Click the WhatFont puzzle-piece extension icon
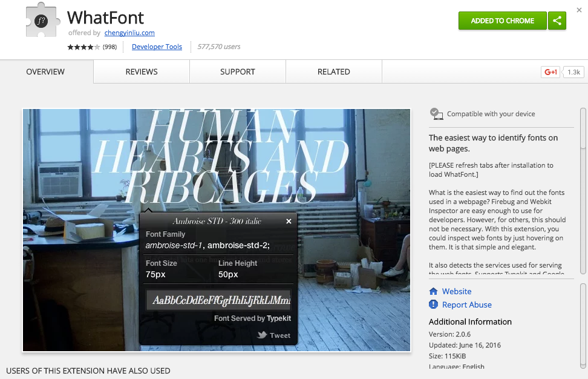This screenshot has width=588, height=379. (42, 20)
